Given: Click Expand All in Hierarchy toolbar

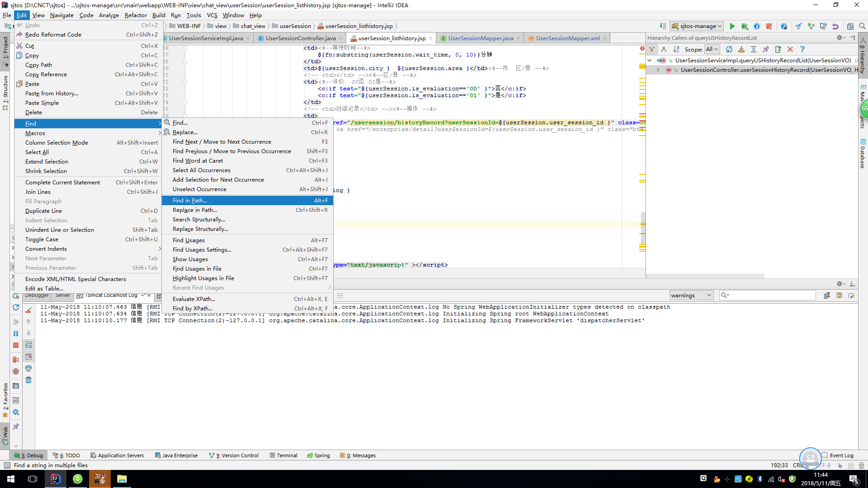Looking at the screenshot, I should point(754,49).
